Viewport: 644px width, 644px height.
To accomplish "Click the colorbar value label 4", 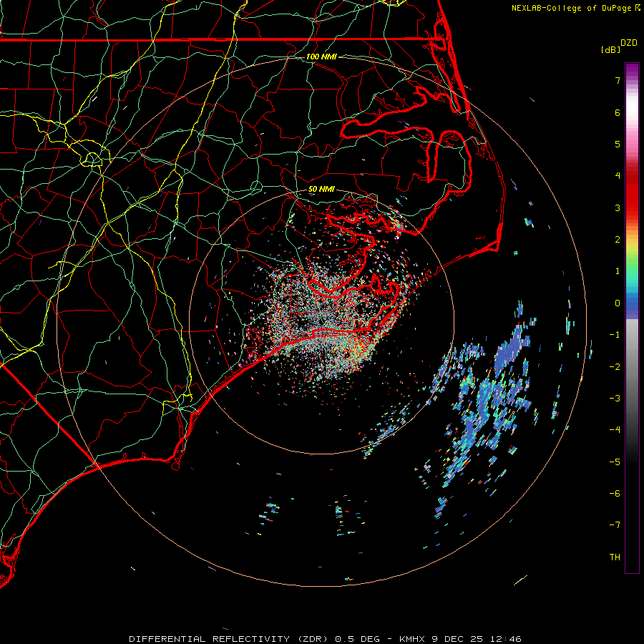I will 618,176.
